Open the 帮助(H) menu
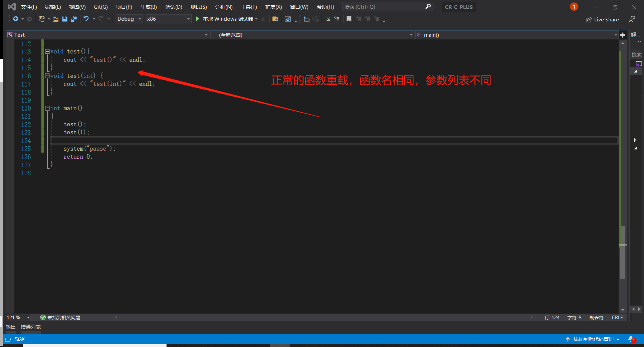 pyautogui.click(x=325, y=7)
